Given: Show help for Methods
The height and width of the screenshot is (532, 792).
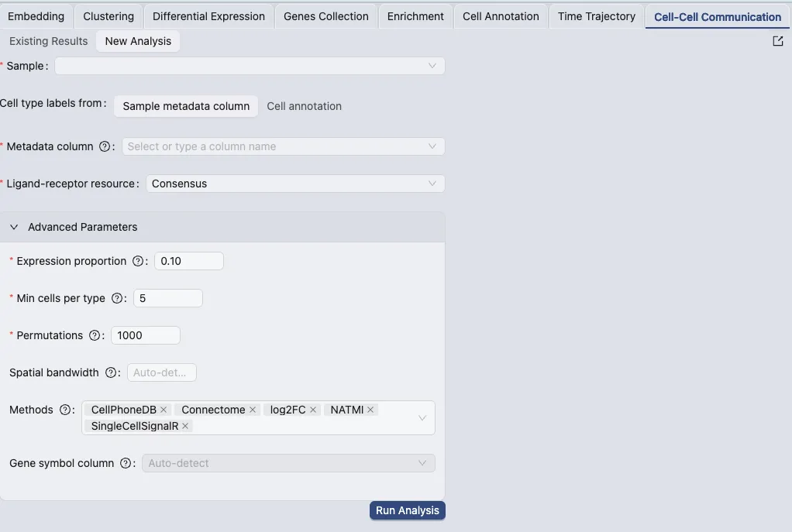Looking at the screenshot, I should point(64,410).
